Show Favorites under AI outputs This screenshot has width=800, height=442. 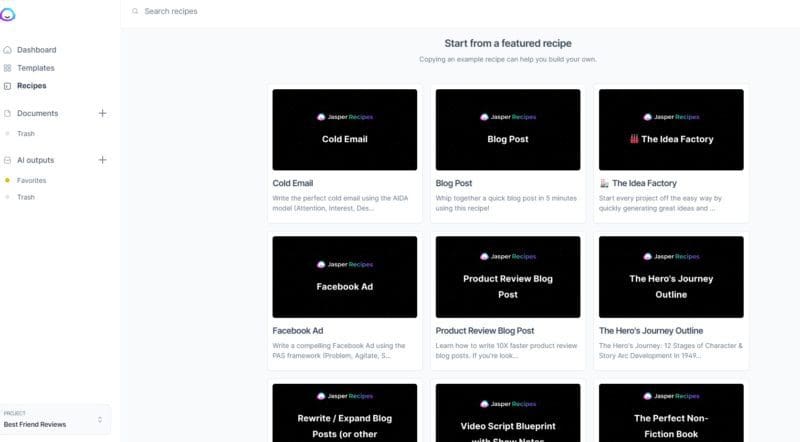tap(32, 180)
